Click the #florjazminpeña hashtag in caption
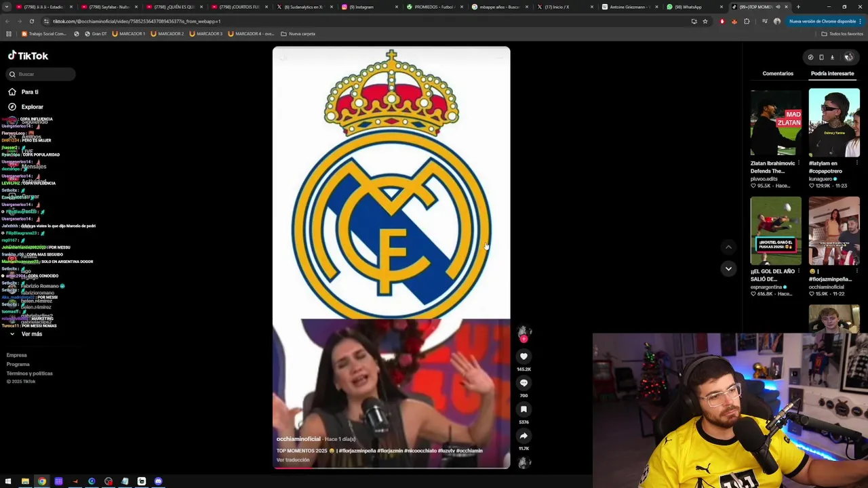This screenshot has height=488, width=868. tap(357, 451)
